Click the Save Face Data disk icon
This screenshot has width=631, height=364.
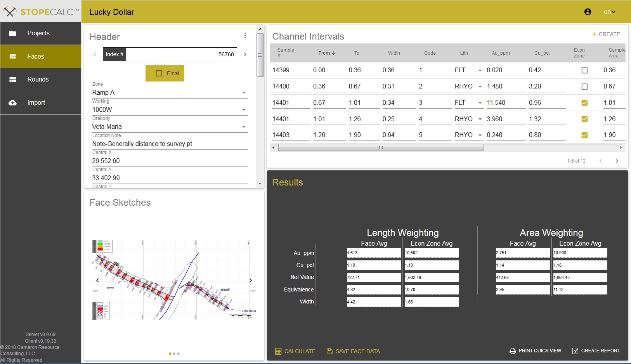[329, 351]
